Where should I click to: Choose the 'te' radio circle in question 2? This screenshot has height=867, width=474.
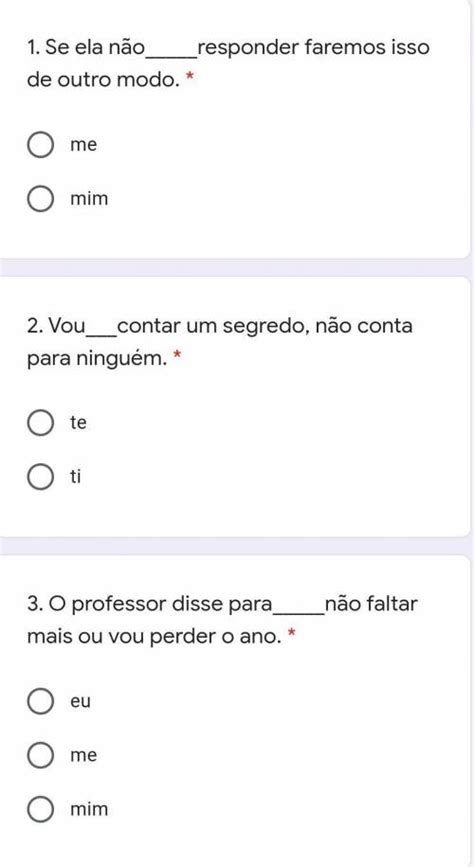[40, 423]
